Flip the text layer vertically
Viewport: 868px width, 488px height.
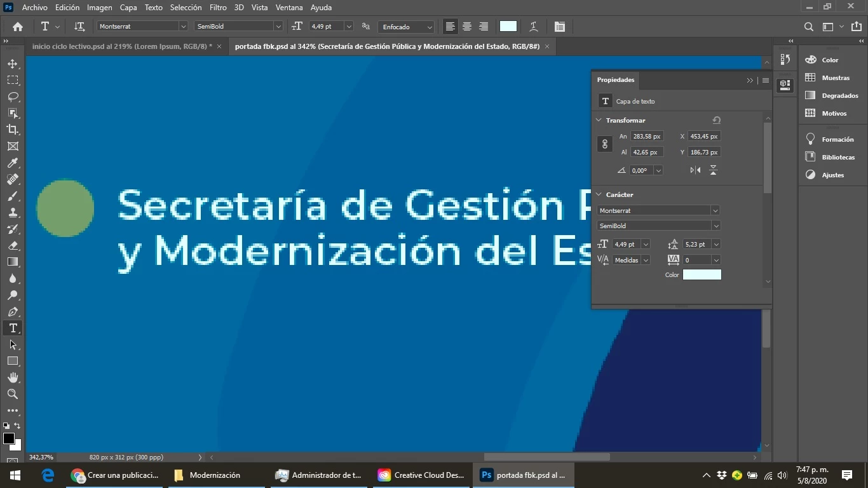click(714, 170)
